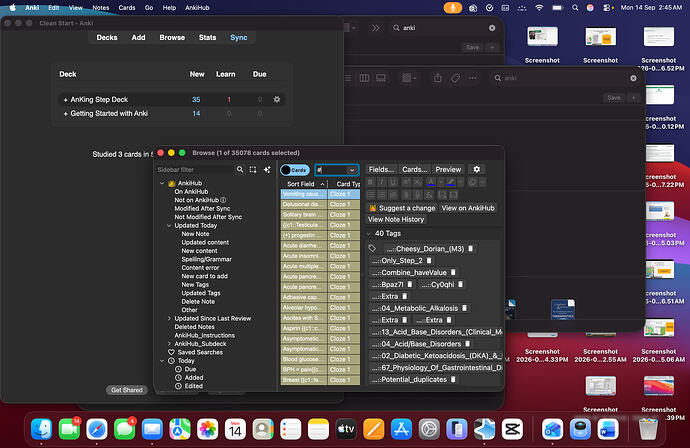
Task: Open Spotlight search in the menu bar
Action: pyautogui.click(x=575, y=7)
